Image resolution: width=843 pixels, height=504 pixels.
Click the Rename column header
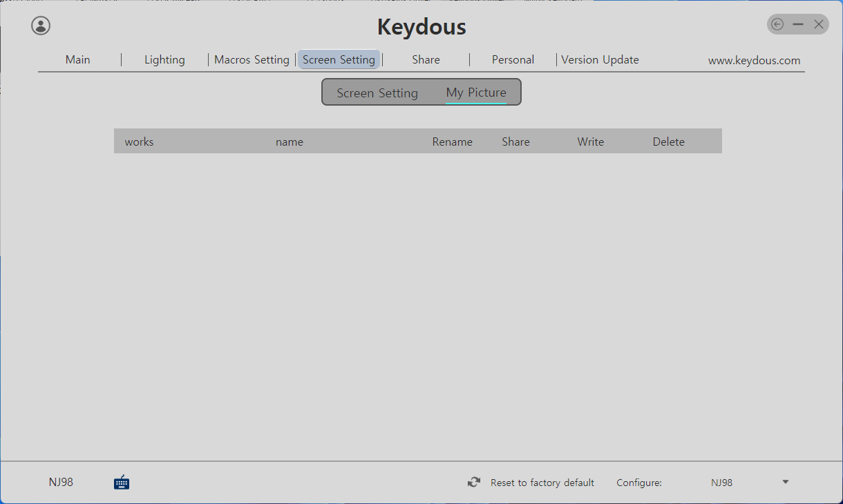(453, 142)
